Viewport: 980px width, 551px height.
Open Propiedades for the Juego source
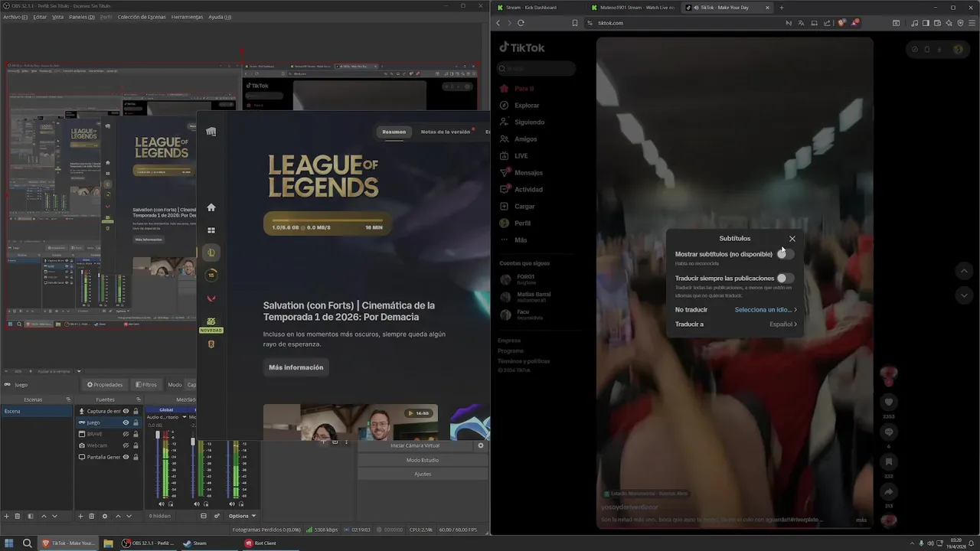point(105,385)
